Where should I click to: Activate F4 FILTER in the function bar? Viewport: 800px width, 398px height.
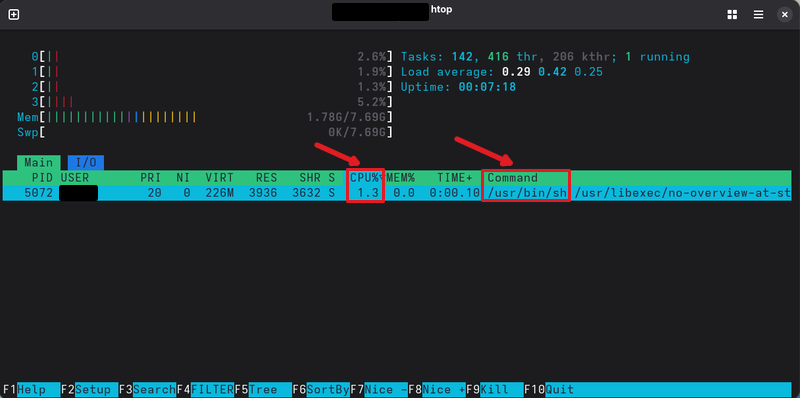205,390
